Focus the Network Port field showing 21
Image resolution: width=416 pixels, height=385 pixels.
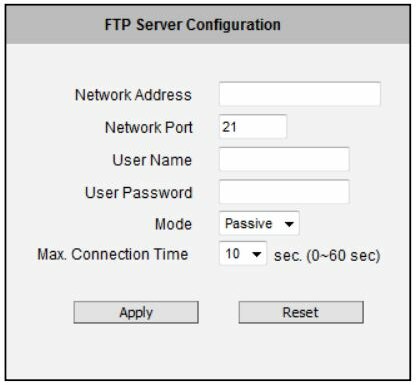pos(253,127)
